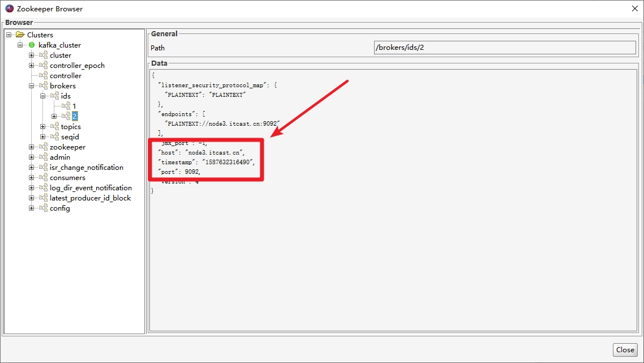Click the green kafka_cluster connection status icon

(x=32, y=45)
